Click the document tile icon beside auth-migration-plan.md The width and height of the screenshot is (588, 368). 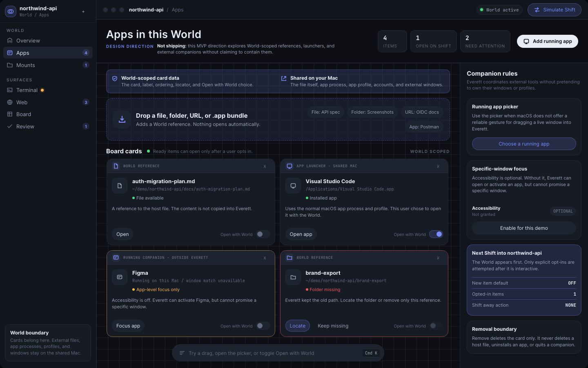click(120, 186)
